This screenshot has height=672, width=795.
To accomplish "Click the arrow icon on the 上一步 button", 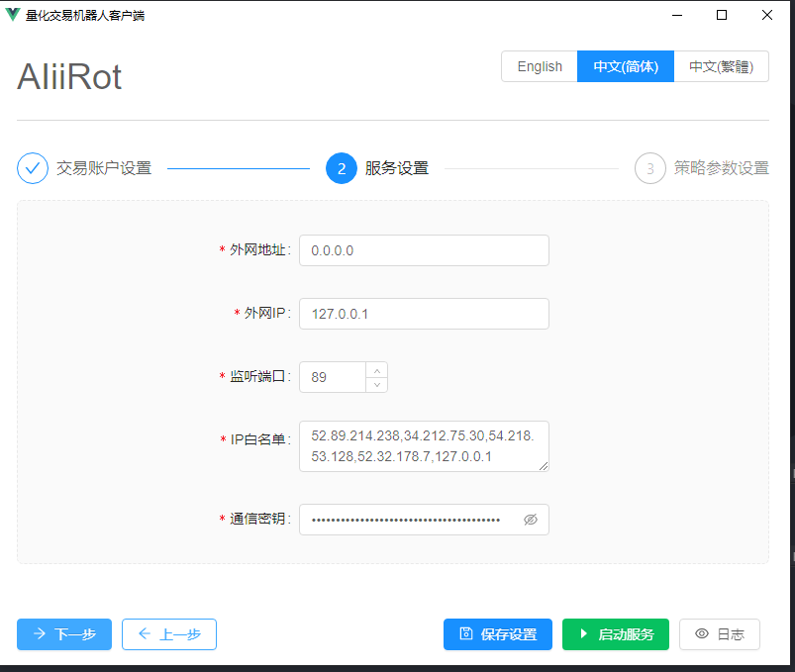I will [x=145, y=634].
